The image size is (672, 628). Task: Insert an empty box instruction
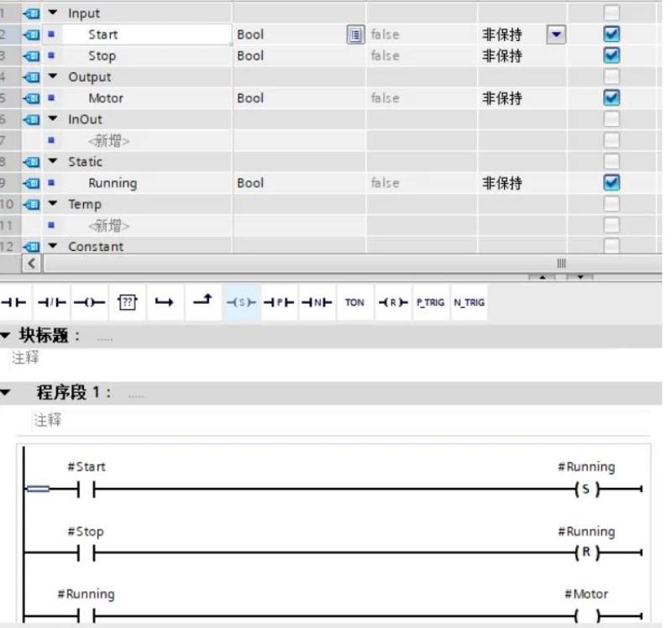coord(128,302)
